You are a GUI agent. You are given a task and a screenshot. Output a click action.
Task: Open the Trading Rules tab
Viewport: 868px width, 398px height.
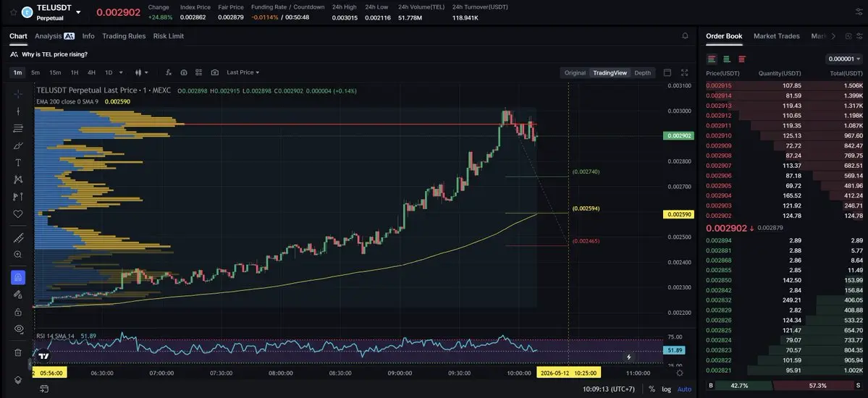point(124,36)
